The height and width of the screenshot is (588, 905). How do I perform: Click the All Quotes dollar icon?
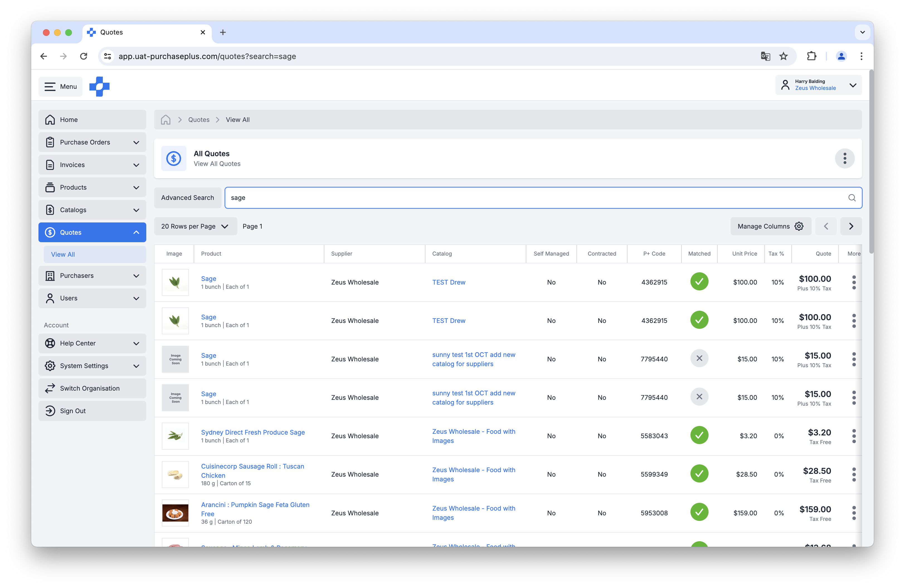pyautogui.click(x=173, y=158)
